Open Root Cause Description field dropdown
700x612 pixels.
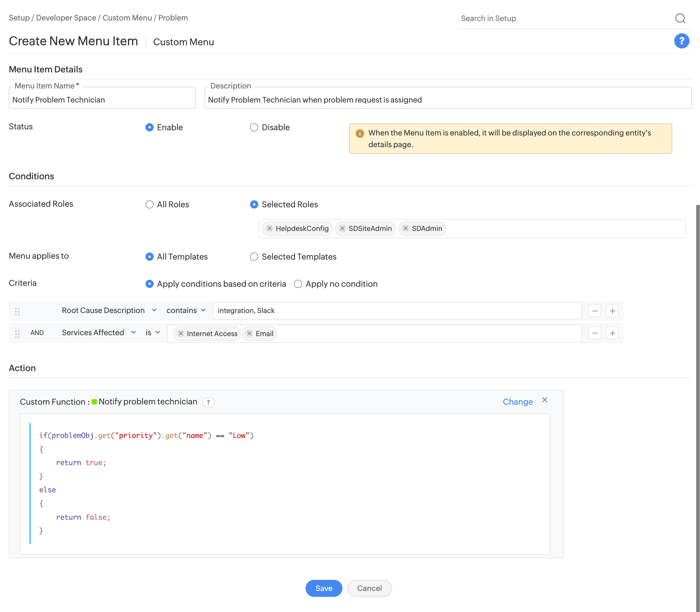[109, 310]
